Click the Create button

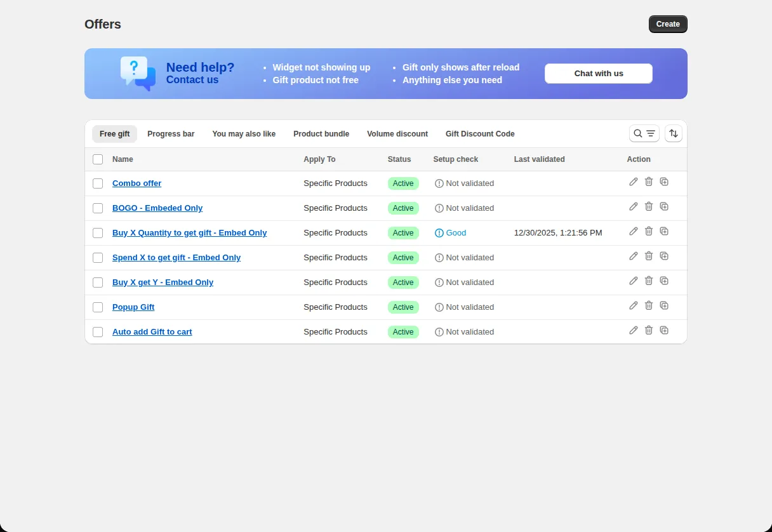coord(668,24)
